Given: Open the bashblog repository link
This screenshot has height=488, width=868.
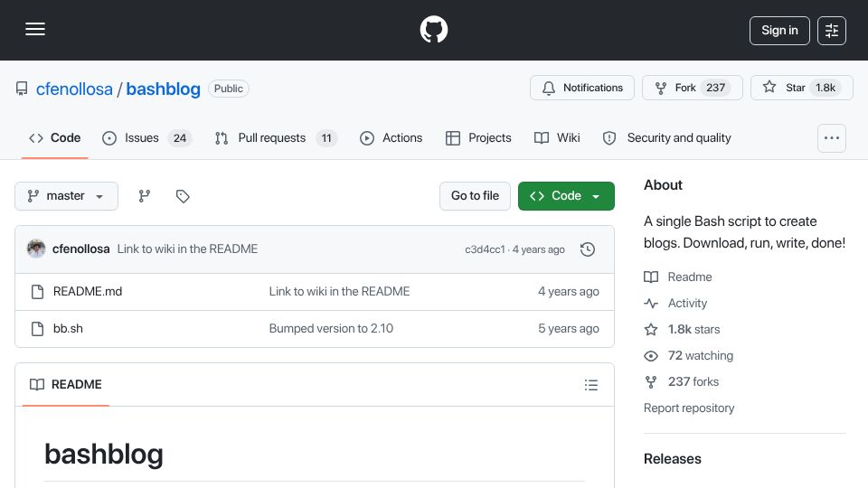Looking at the screenshot, I should pos(164,89).
